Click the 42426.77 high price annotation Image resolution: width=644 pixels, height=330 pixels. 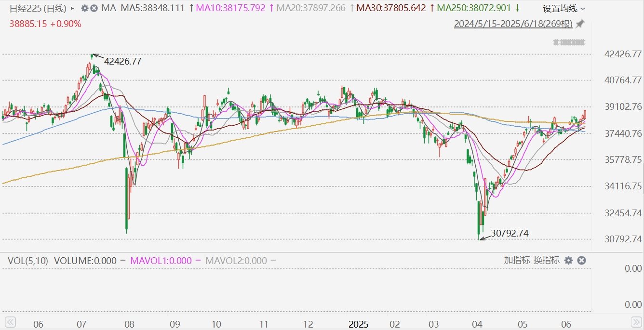pos(123,61)
